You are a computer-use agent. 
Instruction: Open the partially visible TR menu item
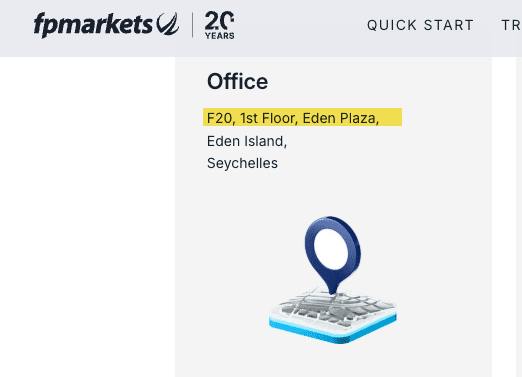tap(511, 25)
